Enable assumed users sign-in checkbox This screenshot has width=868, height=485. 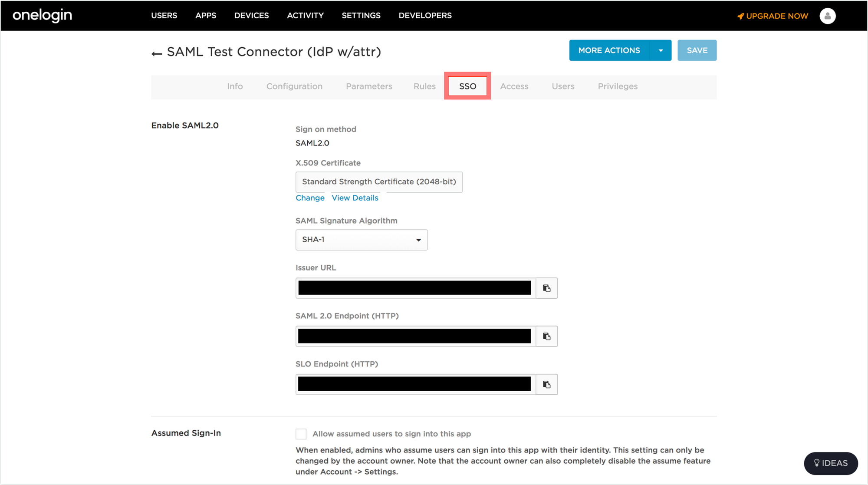tap(301, 434)
